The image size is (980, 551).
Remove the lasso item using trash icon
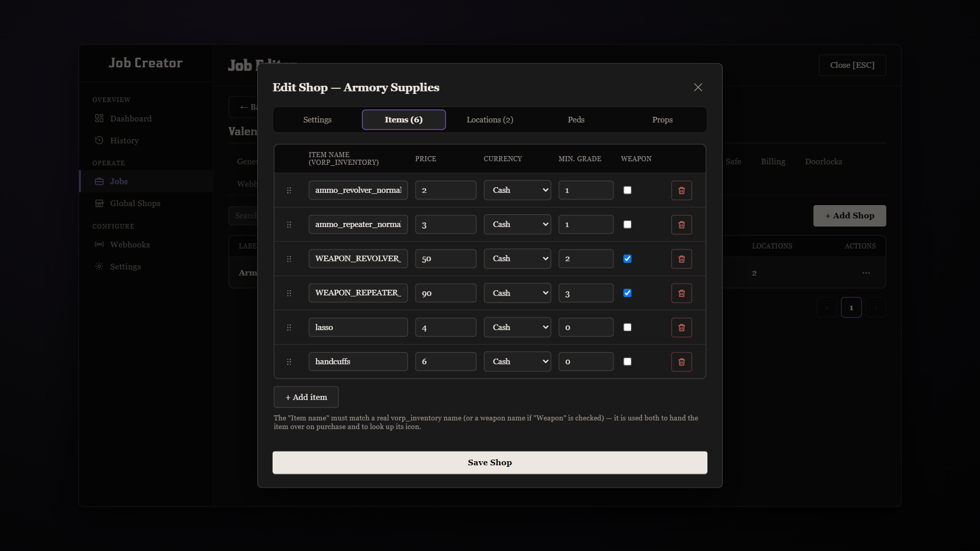681,328
